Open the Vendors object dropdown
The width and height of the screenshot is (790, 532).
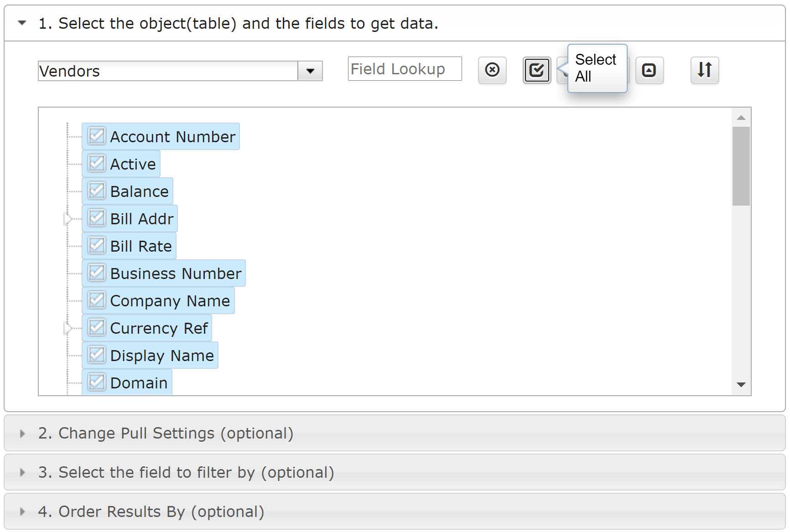[310, 71]
